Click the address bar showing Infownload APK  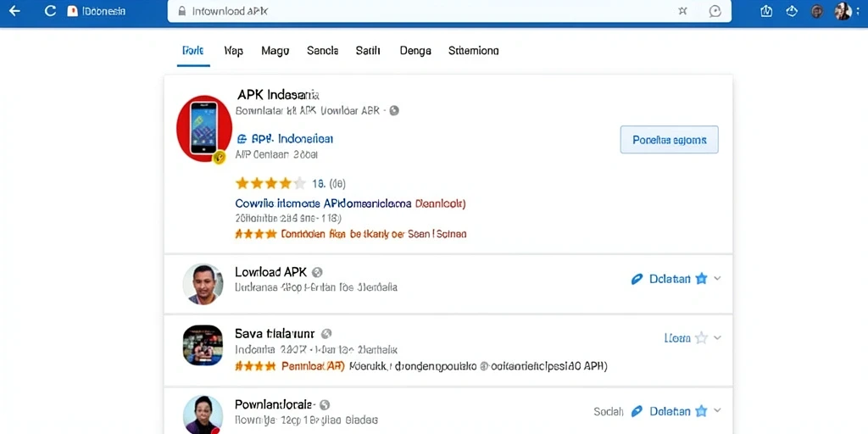449,11
